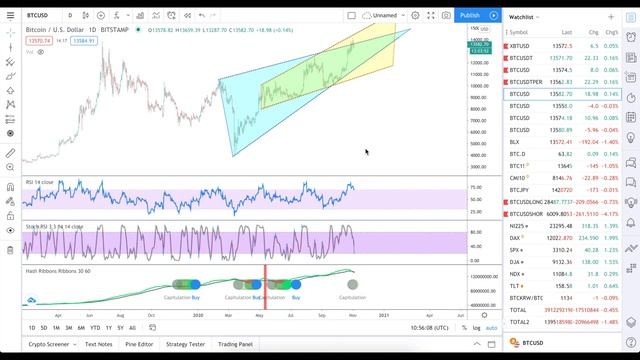Undo the last chart action
640x360 pixels.
pos(202,16)
